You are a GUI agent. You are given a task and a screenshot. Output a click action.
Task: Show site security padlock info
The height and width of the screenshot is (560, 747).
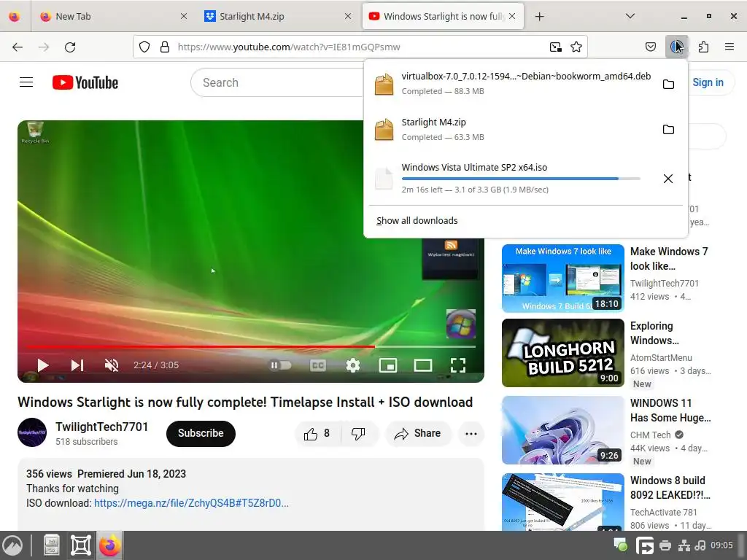coord(165,47)
